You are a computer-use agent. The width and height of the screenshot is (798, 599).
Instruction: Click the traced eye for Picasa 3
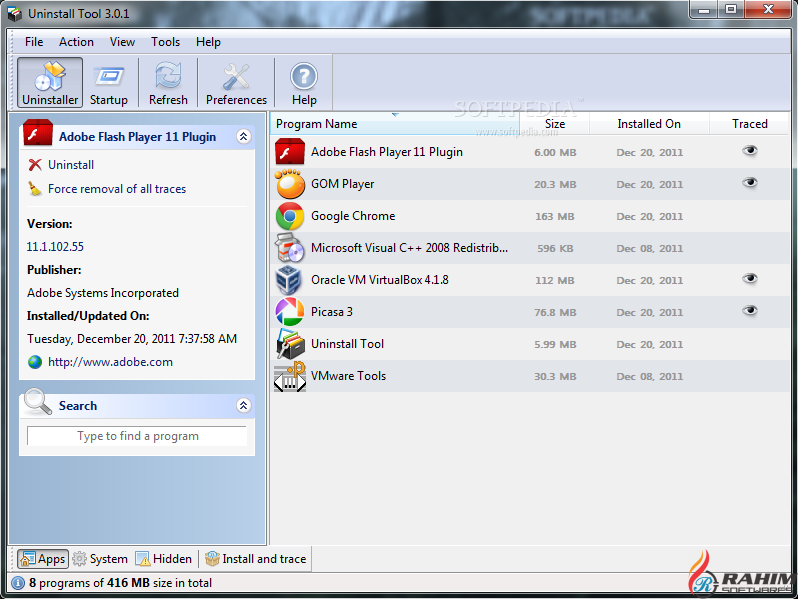[750, 311]
